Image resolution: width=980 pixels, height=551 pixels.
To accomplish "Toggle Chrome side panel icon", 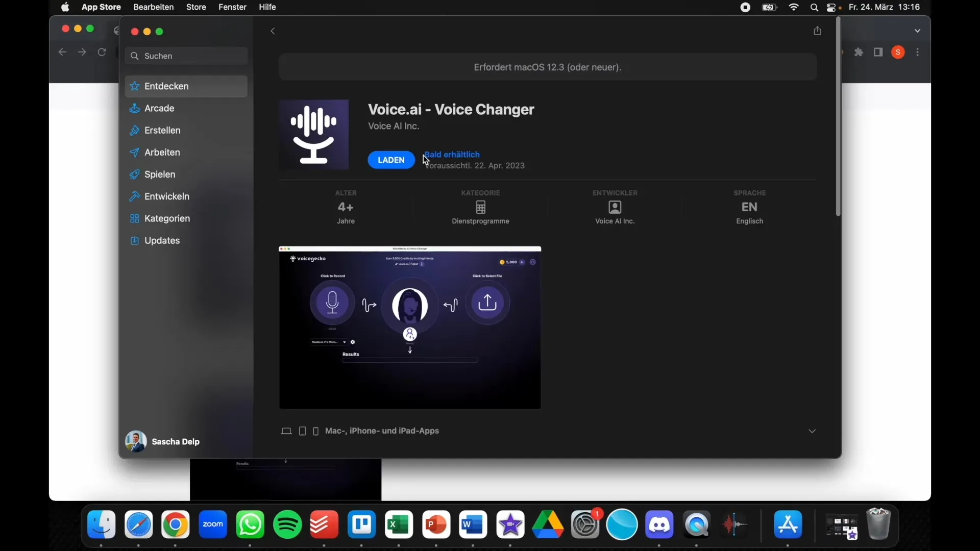I will [x=879, y=53].
